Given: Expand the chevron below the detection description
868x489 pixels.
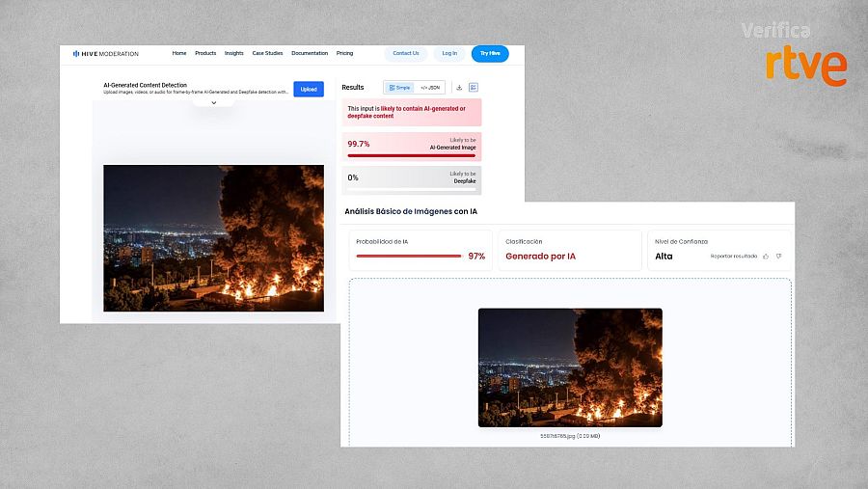Looking at the screenshot, I should click(x=214, y=103).
